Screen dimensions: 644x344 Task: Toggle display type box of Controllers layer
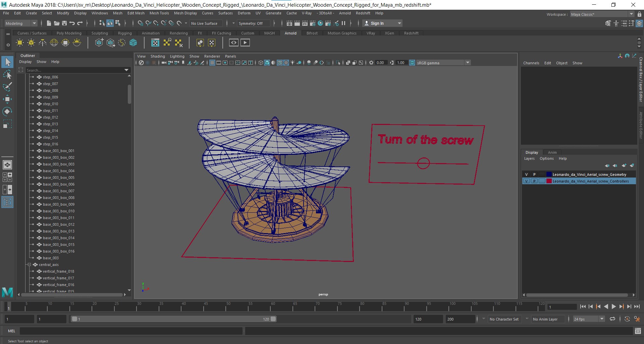(542, 181)
